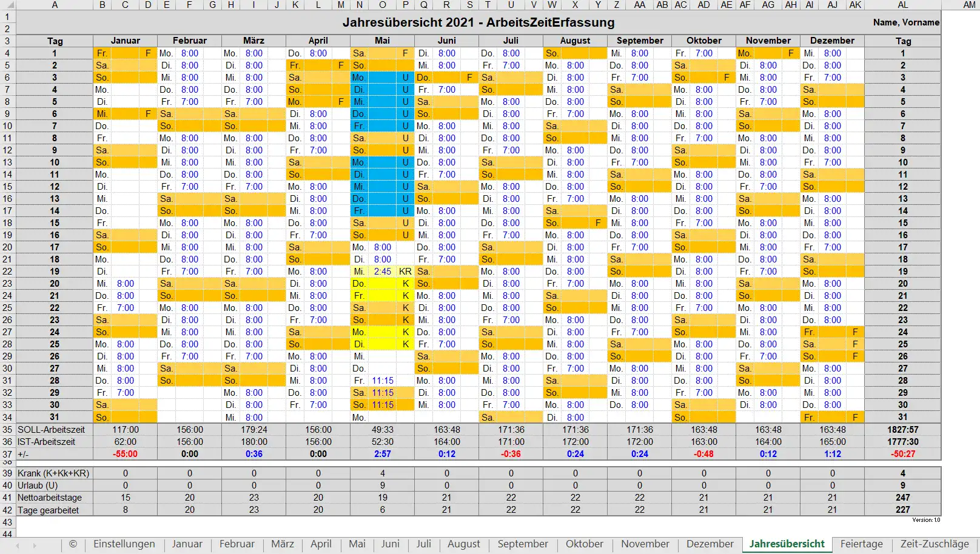This screenshot has width=980, height=554.
Task: Click the 'Urlaub (U)' row label
Action: 55,486
